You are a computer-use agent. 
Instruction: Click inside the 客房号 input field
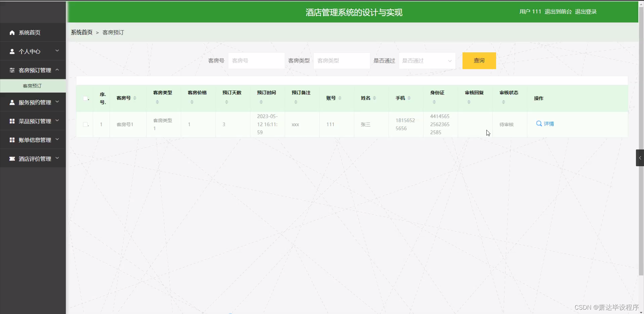pos(256,61)
